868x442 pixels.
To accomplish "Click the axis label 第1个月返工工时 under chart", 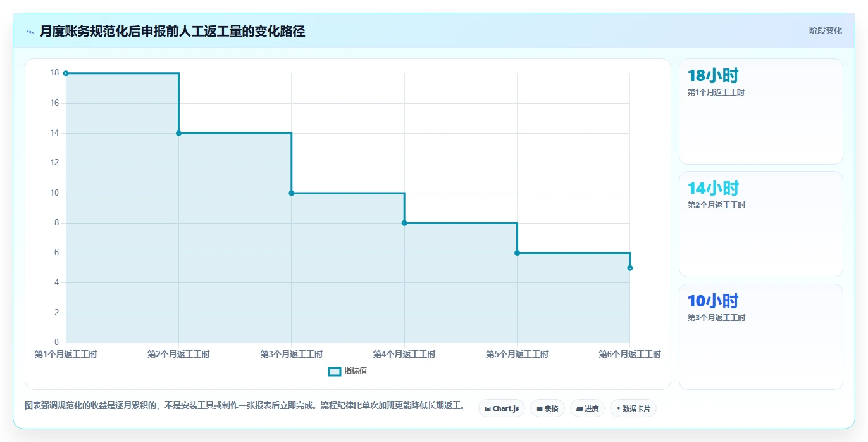I will tap(66, 355).
